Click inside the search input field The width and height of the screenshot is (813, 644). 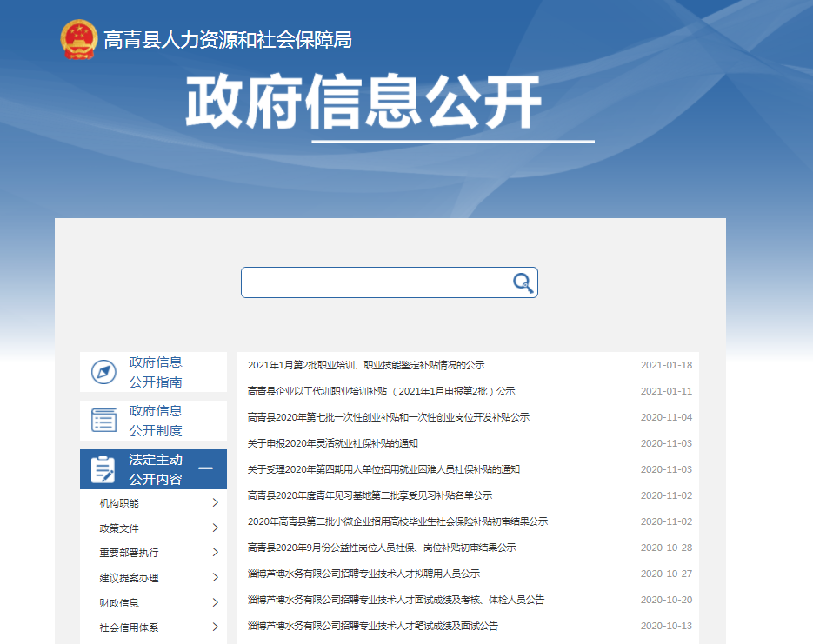point(376,282)
